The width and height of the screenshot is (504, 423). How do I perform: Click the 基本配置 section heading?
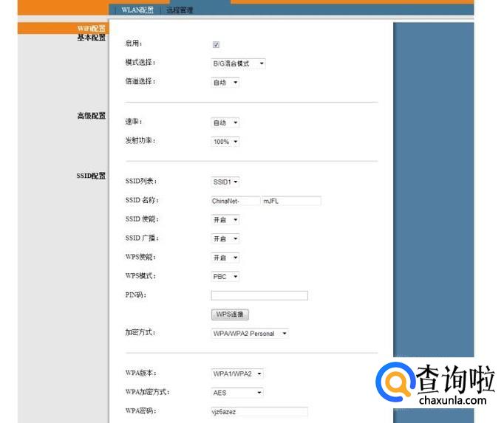pyautogui.click(x=92, y=38)
